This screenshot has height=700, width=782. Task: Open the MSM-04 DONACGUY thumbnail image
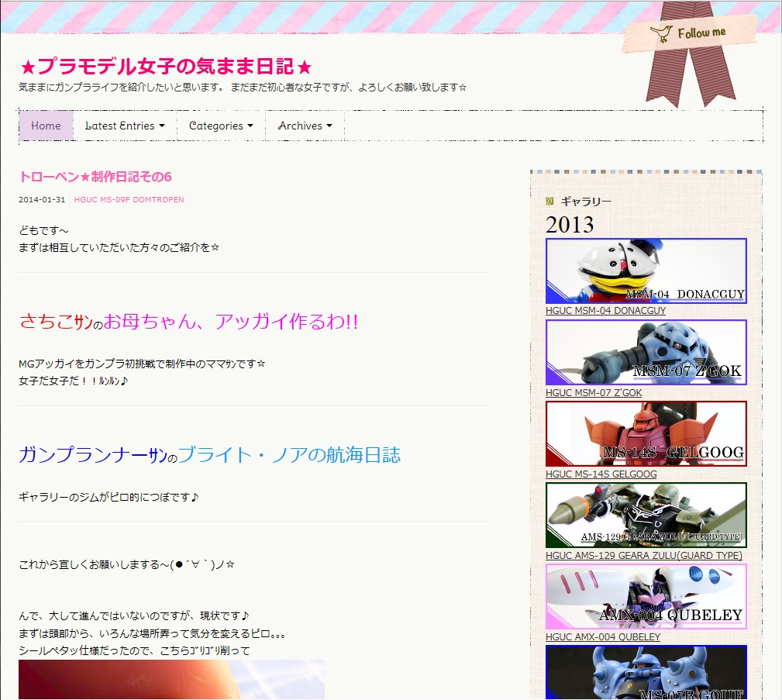(x=646, y=271)
